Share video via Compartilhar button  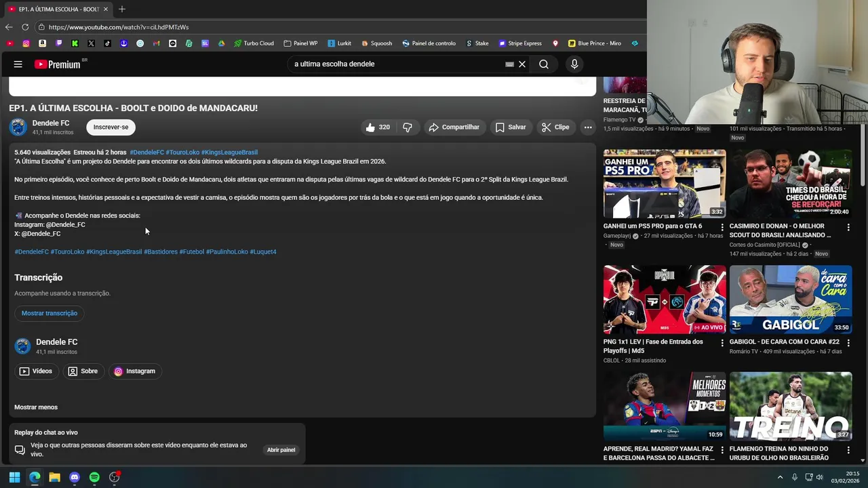[x=454, y=127]
